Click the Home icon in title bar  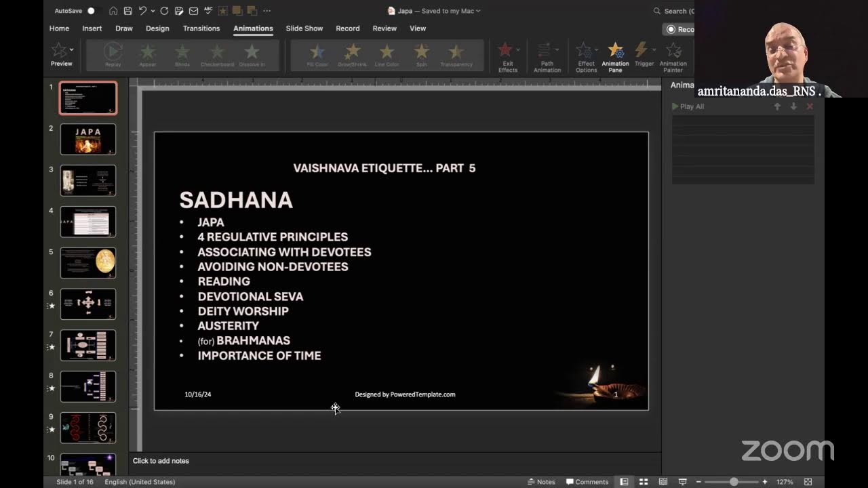click(113, 11)
